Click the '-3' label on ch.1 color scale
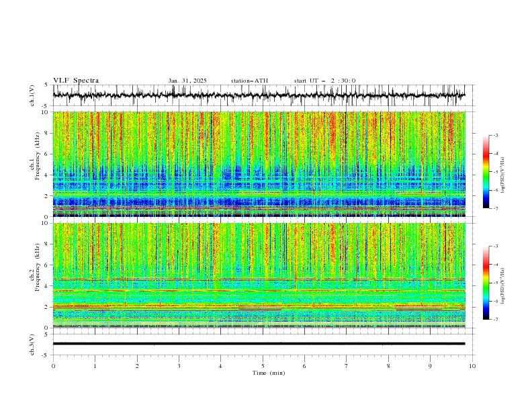Image resolution: width=532 pixels, height=411 pixels. click(496, 135)
